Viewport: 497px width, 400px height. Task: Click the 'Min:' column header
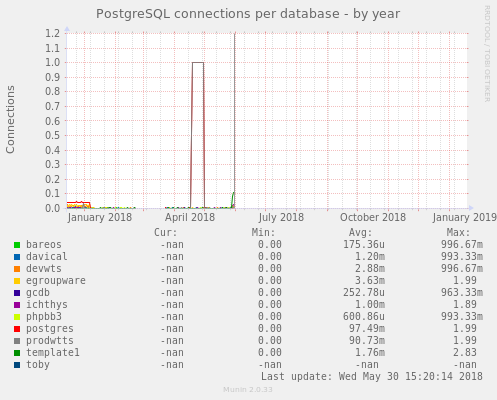pyautogui.click(x=263, y=232)
